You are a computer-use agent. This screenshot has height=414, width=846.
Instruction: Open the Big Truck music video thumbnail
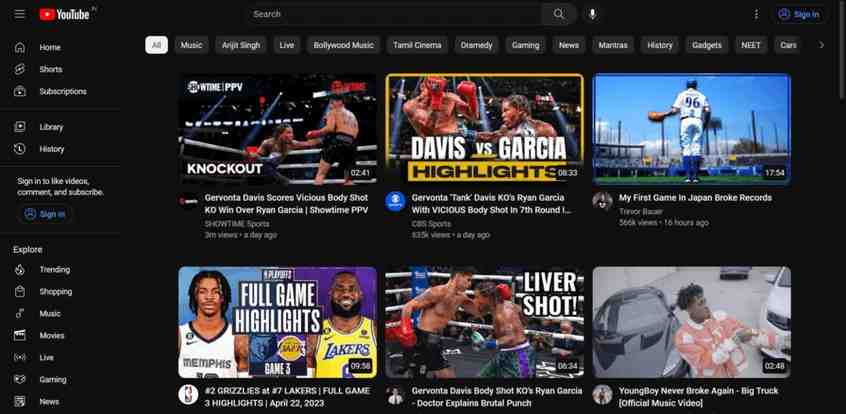[692, 322]
